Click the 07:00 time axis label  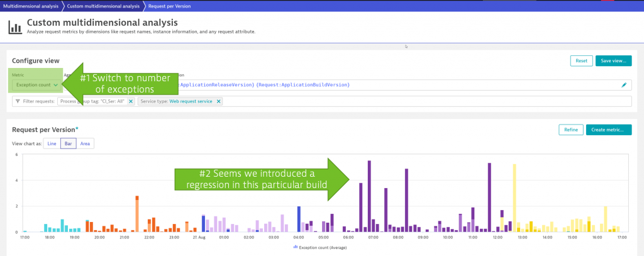click(x=374, y=237)
